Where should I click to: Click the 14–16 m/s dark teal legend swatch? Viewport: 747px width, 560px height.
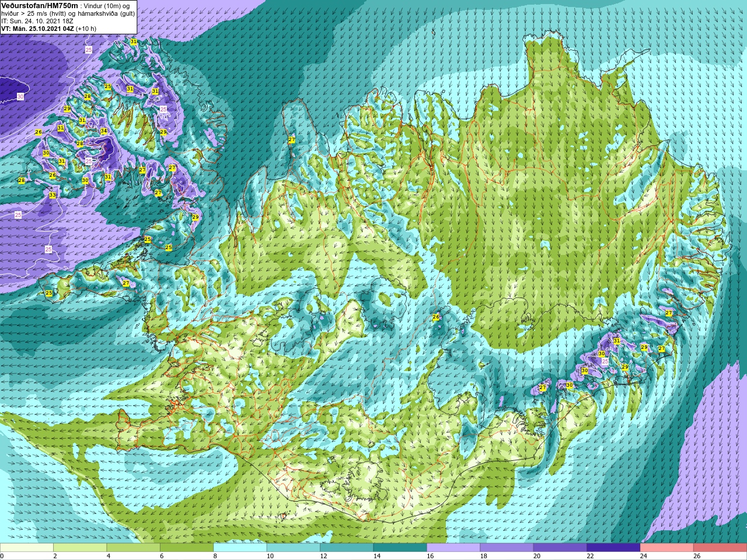(x=400, y=547)
